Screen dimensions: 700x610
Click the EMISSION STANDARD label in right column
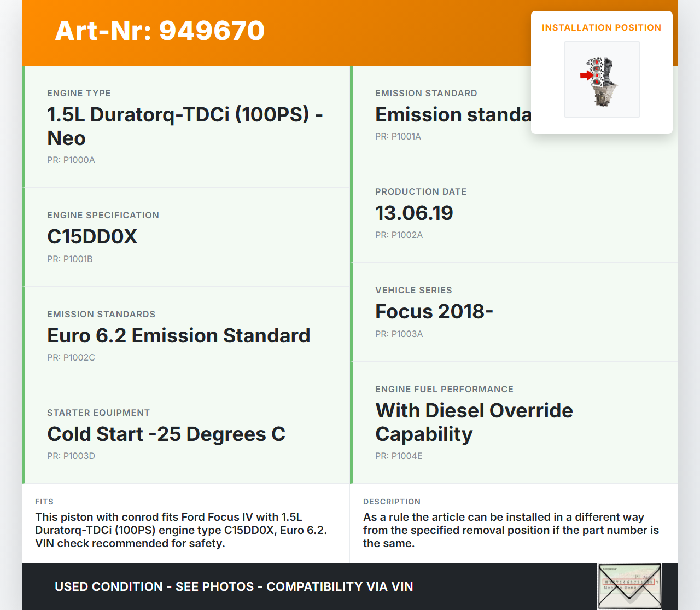pos(426,93)
